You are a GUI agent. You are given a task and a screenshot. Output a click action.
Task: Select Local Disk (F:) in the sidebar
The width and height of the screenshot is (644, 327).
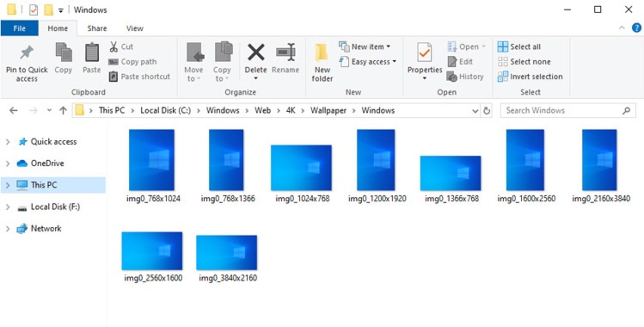point(49,207)
